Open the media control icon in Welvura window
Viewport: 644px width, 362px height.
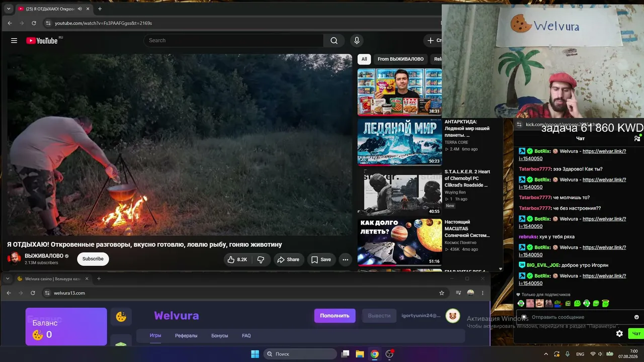coord(458,293)
